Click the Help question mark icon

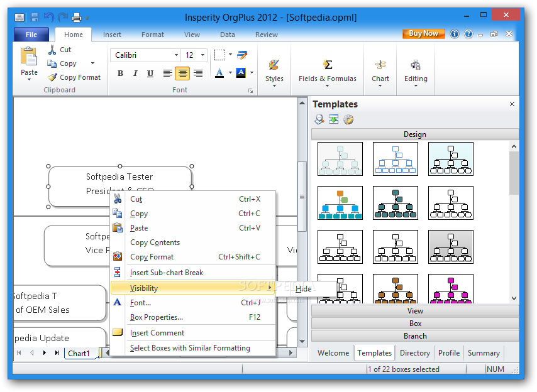click(x=468, y=34)
